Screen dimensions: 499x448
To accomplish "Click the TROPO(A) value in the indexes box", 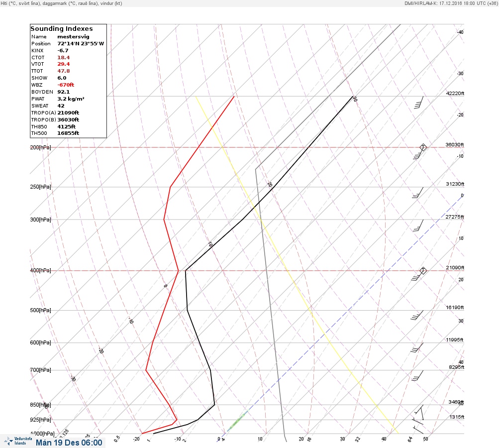I will pyautogui.click(x=68, y=112).
